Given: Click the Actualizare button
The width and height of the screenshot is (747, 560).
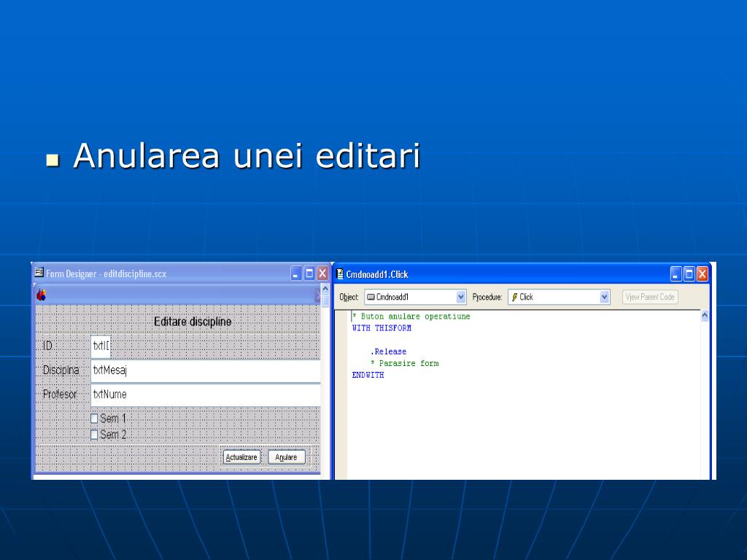Looking at the screenshot, I should point(241,457).
